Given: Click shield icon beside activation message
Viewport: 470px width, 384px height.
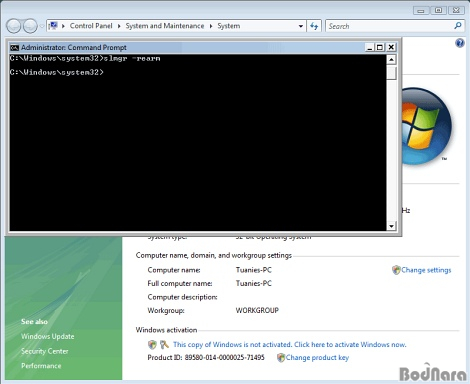Looking at the screenshot, I should [x=152, y=344].
